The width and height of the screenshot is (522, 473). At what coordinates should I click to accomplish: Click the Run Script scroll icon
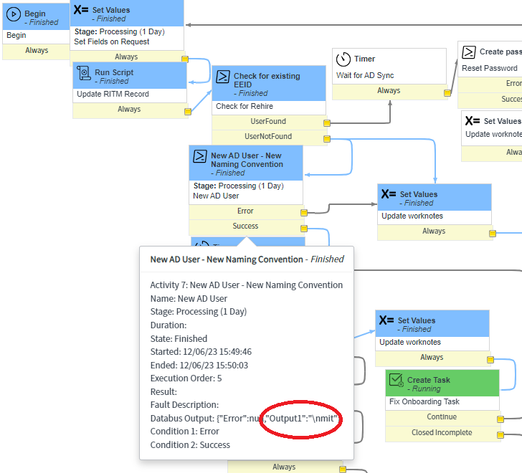[x=84, y=73]
